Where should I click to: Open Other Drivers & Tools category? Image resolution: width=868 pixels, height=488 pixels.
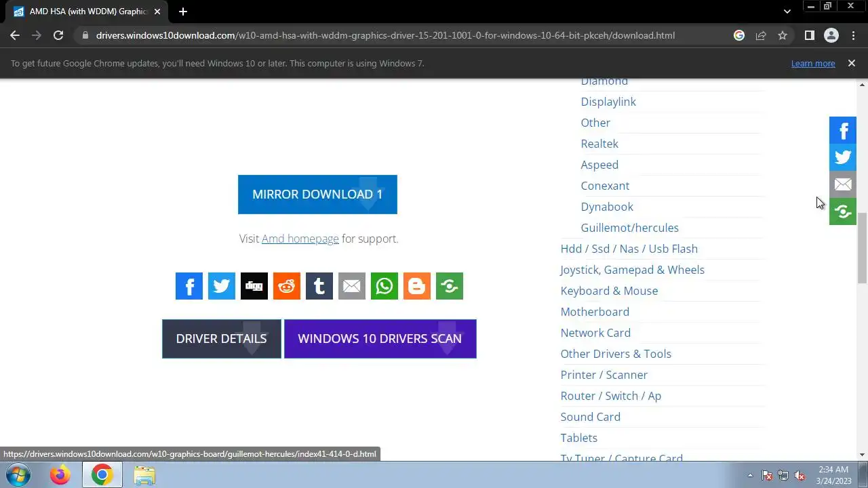pos(616,354)
